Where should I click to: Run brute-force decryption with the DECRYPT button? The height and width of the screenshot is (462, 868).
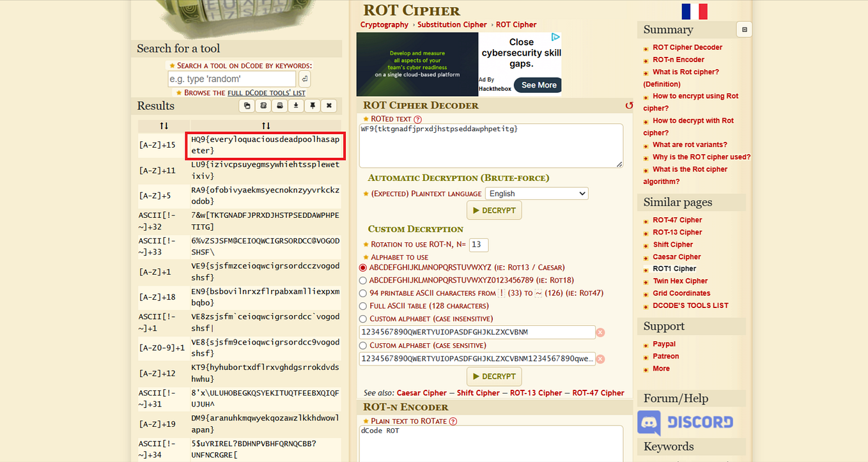point(493,210)
